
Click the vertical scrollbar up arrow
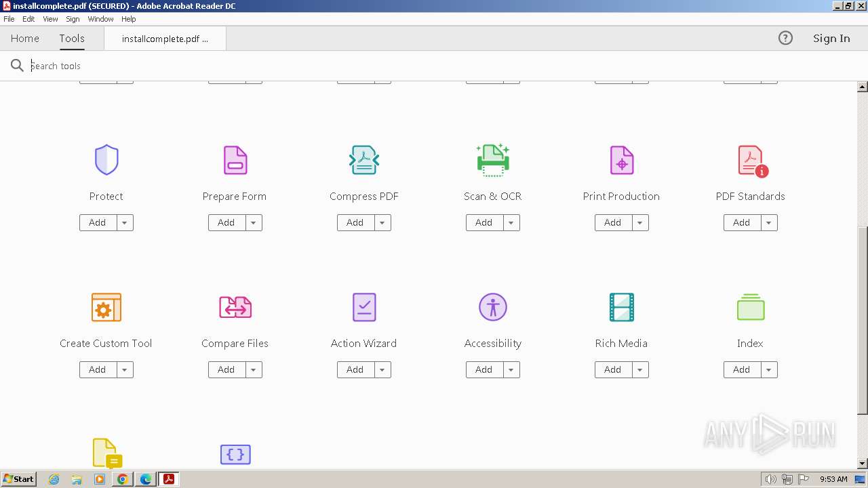863,87
